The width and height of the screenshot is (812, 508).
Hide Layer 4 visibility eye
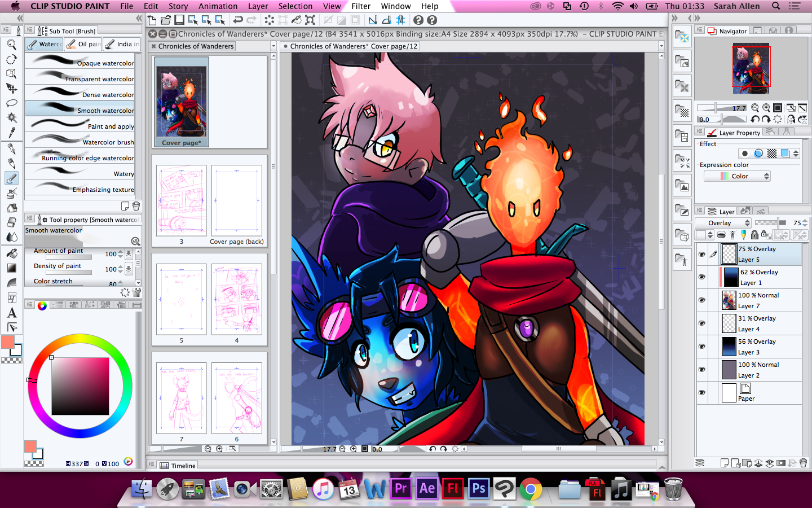[x=702, y=323]
